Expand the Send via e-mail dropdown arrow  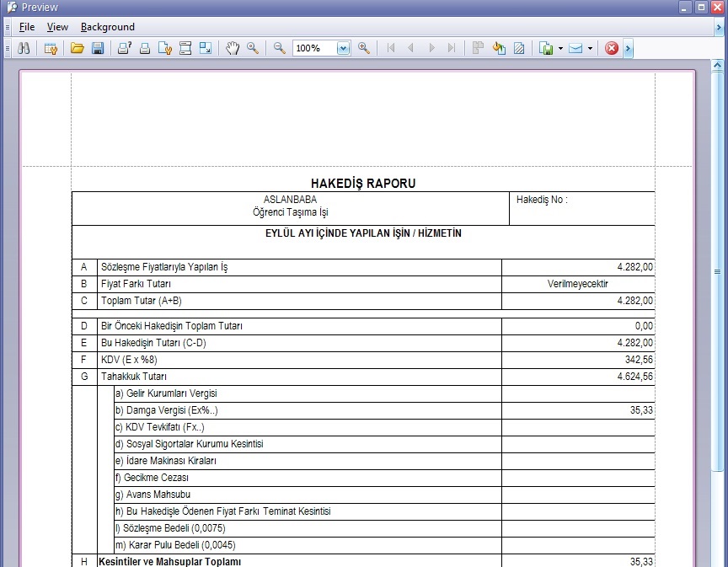coord(590,48)
